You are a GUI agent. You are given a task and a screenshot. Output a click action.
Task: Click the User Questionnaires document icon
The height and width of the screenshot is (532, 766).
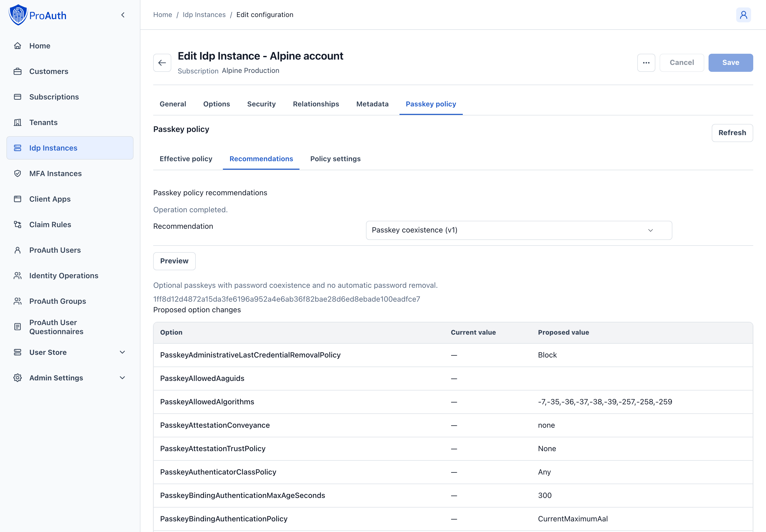(x=18, y=327)
